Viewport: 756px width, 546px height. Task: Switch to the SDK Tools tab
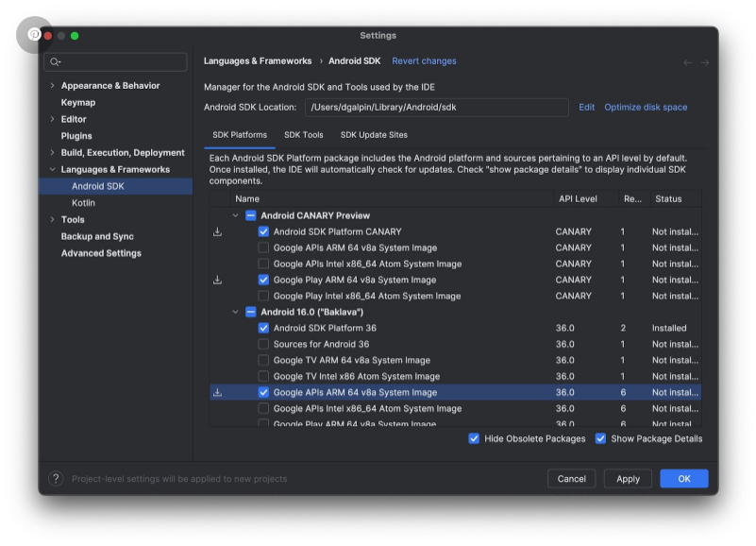[303, 135]
